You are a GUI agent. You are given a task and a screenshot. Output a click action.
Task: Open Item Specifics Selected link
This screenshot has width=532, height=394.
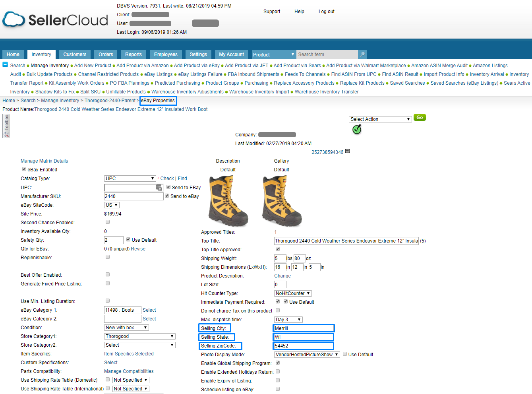tap(129, 354)
